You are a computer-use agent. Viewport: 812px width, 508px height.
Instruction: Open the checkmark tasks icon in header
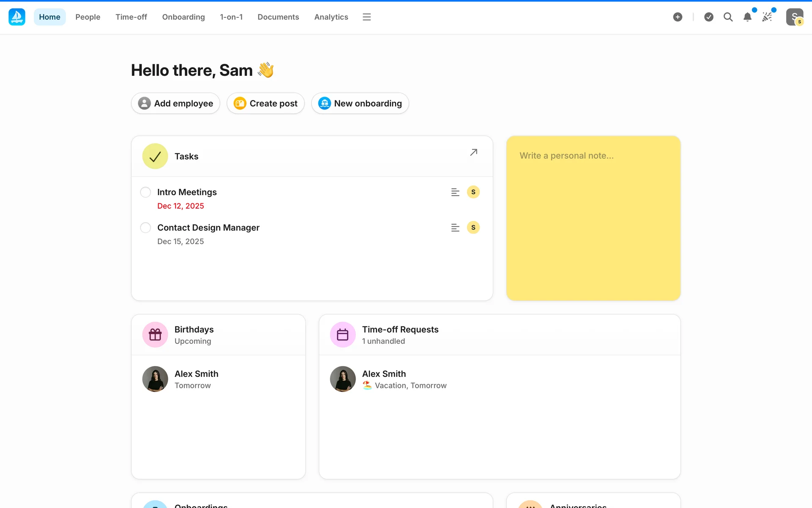[x=709, y=17]
